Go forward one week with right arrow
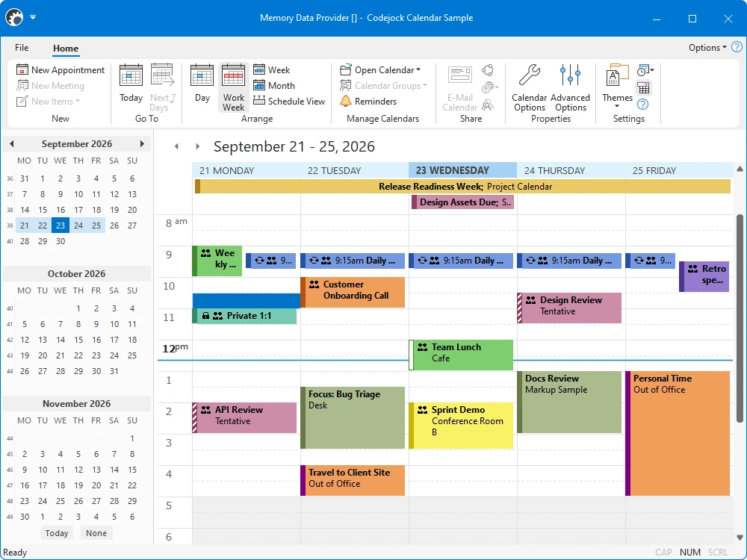Screen dimensions: 747x560 coord(197,146)
